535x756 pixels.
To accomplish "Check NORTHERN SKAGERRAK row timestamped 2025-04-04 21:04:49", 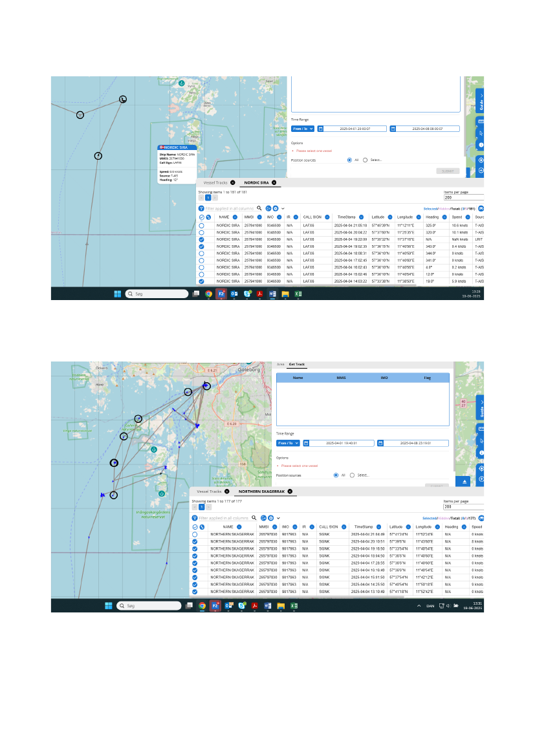I will [x=195, y=534].
